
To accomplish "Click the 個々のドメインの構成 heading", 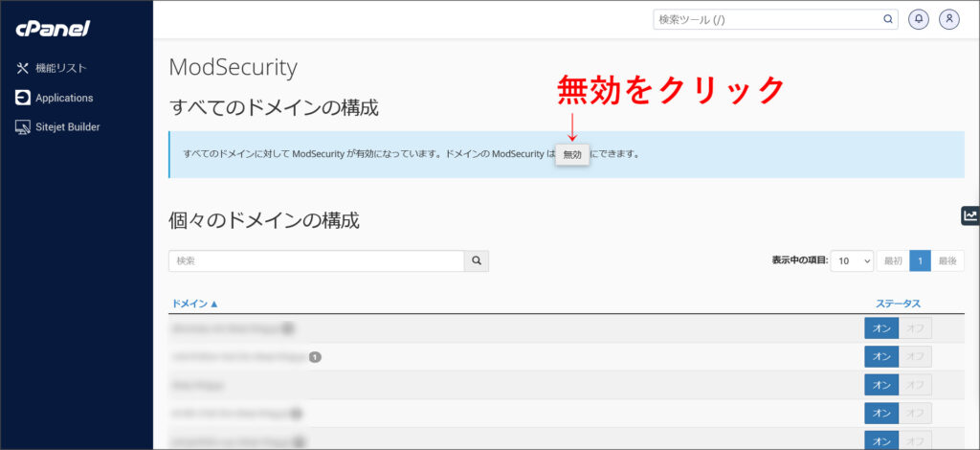I will point(264,220).
